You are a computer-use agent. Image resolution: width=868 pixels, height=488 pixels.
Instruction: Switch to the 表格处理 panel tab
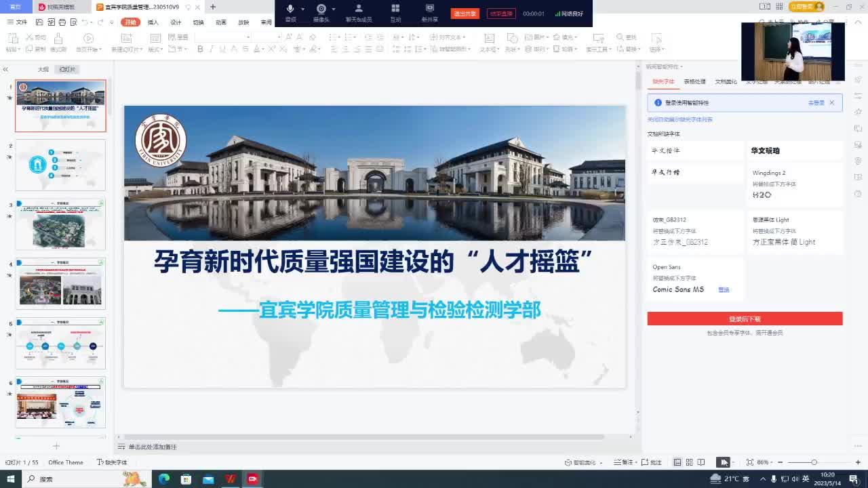point(694,81)
